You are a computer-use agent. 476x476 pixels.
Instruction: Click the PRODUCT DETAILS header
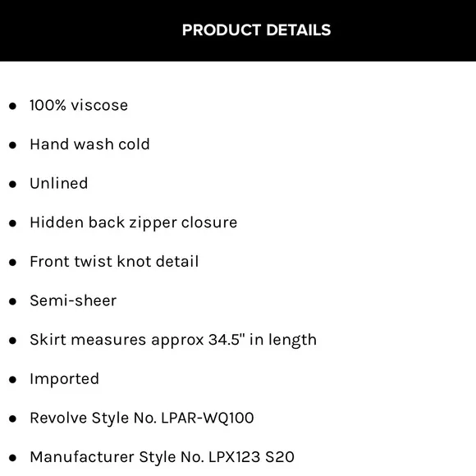(256, 30)
